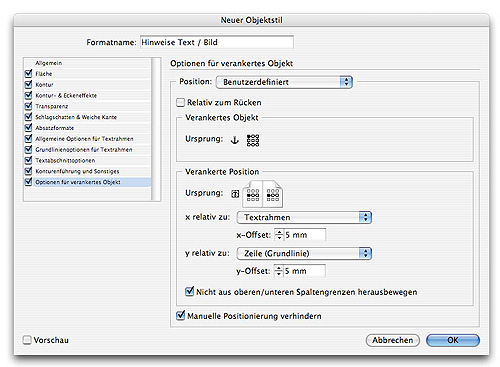Uncheck Optionen für verankertes Objekt checkbox

coord(29,182)
